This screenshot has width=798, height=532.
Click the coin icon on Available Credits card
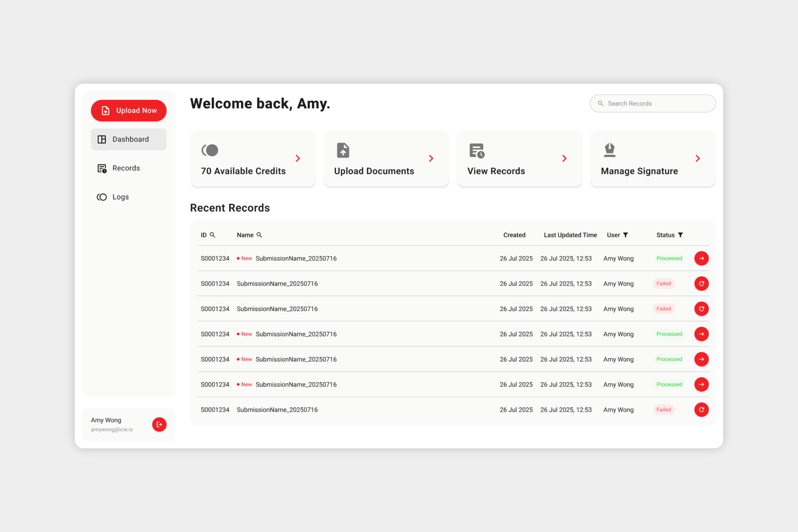[210, 150]
